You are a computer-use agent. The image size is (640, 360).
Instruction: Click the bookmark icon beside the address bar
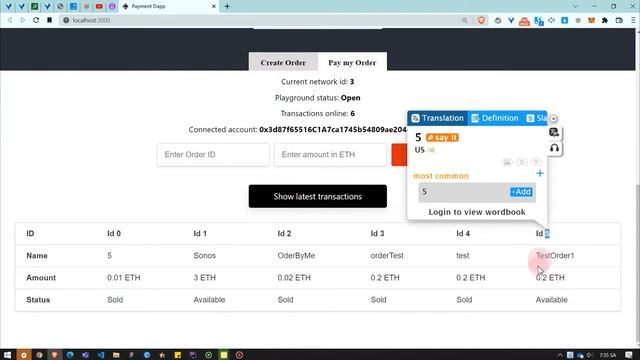coord(49,20)
